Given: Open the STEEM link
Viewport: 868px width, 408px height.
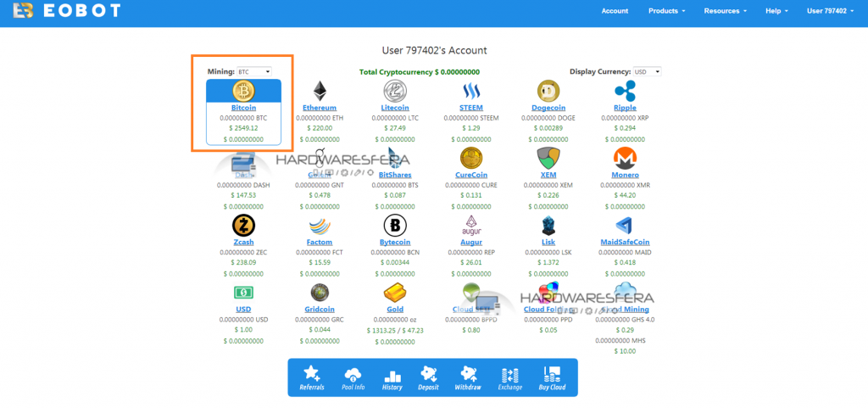Looking at the screenshot, I should pos(471,108).
